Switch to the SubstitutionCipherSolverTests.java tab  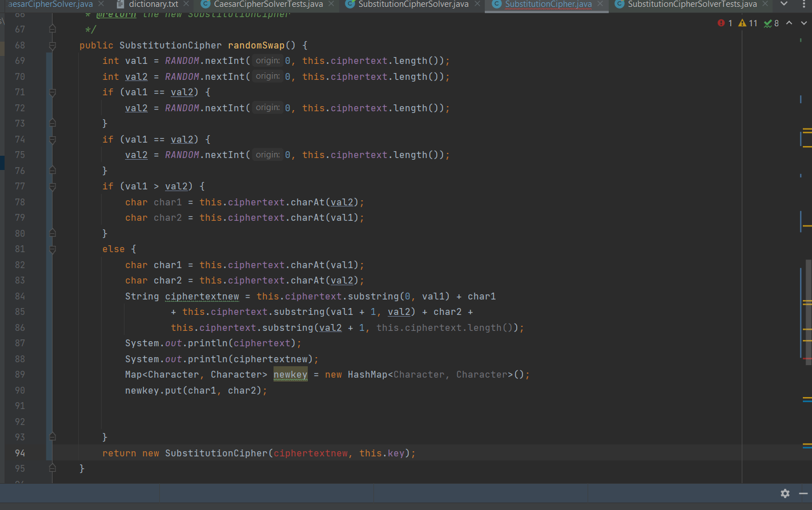coord(692,4)
